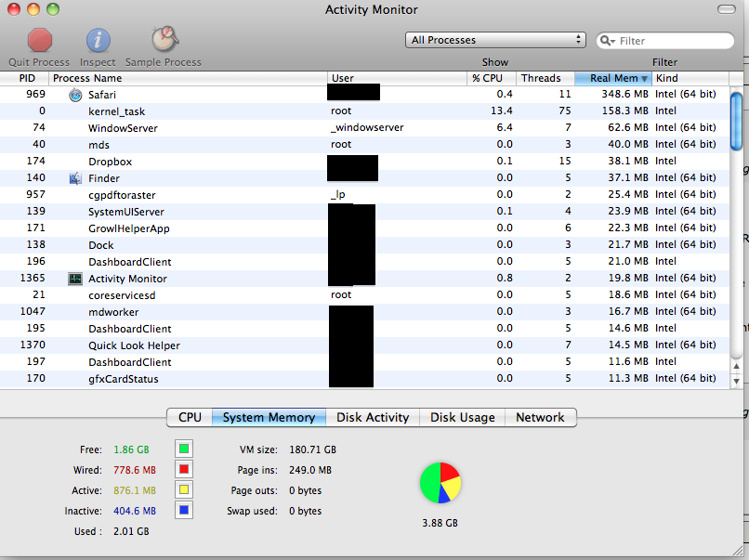Click Safari's 348.6 MB memory value

click(624, 94)
